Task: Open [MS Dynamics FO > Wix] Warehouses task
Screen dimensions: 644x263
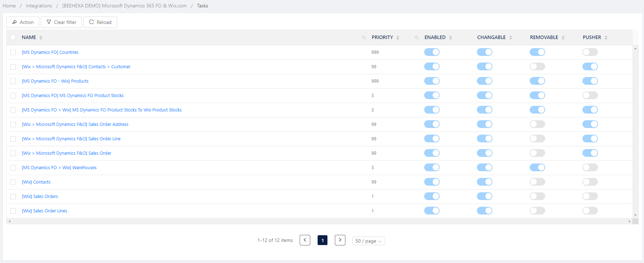Action: coord(59,168)
